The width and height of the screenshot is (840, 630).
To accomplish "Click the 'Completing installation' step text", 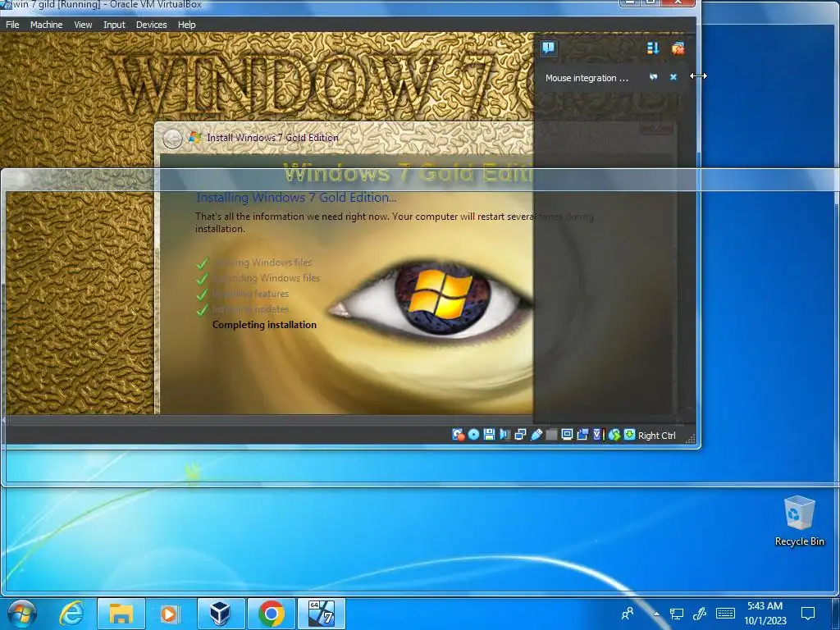I will [x=264, y=325].
